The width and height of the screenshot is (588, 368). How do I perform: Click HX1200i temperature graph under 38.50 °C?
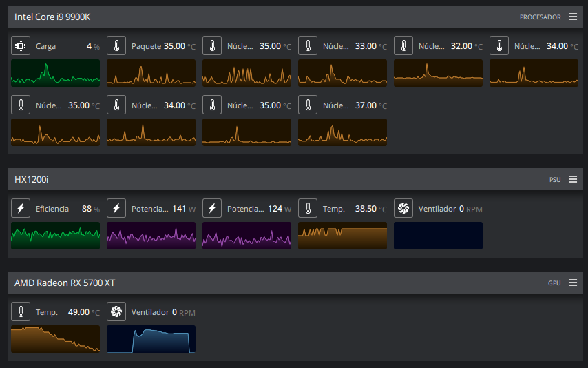point(342,236)
